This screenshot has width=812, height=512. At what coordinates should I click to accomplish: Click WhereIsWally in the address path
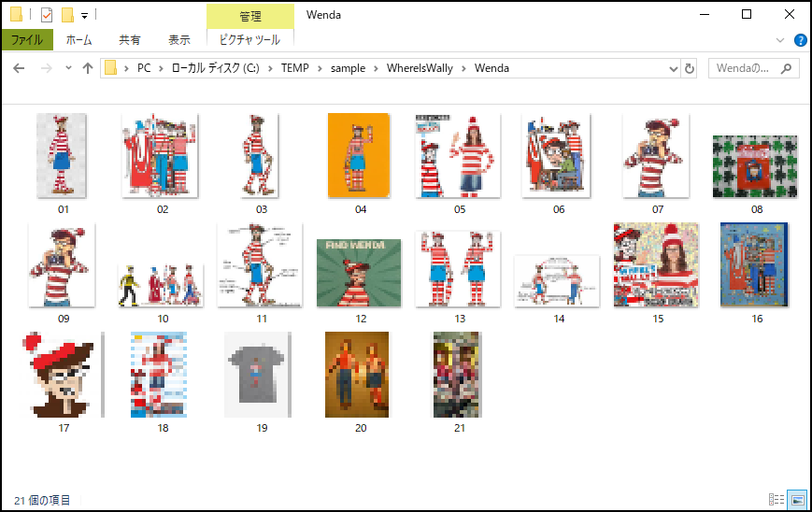tap(420, 68)
